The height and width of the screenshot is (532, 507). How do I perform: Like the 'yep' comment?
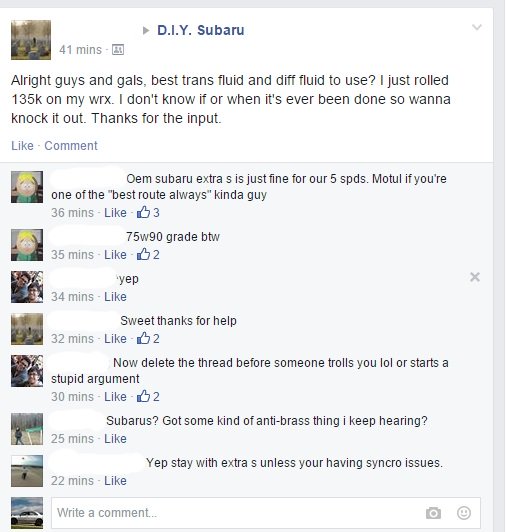coord(115,297)
